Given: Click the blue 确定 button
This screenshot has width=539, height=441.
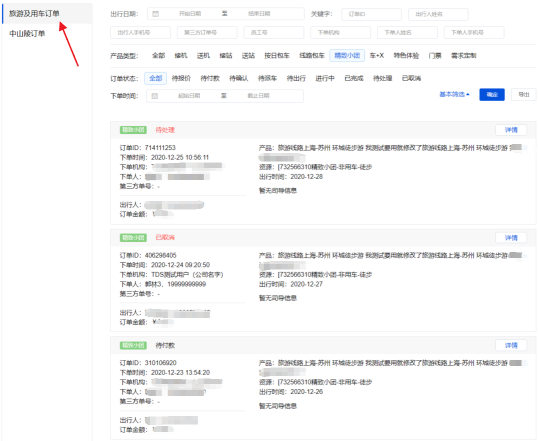Looking at the screenshot, I should click(x=492, y=95).
